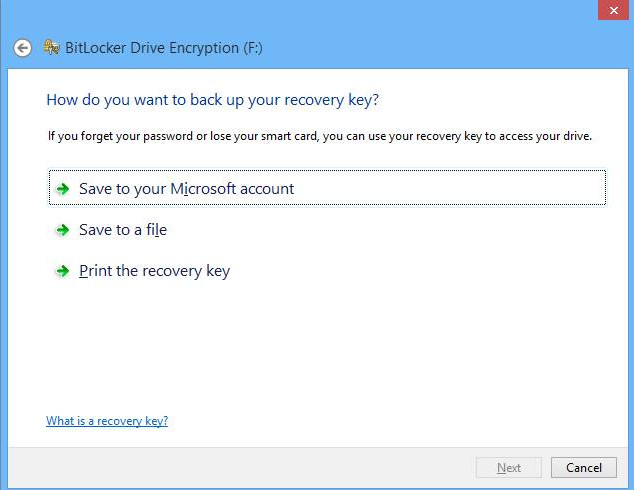Click green arrow beside Print the recovery key
The height and width of the screenshot is (490, 634).
point(63,271)
